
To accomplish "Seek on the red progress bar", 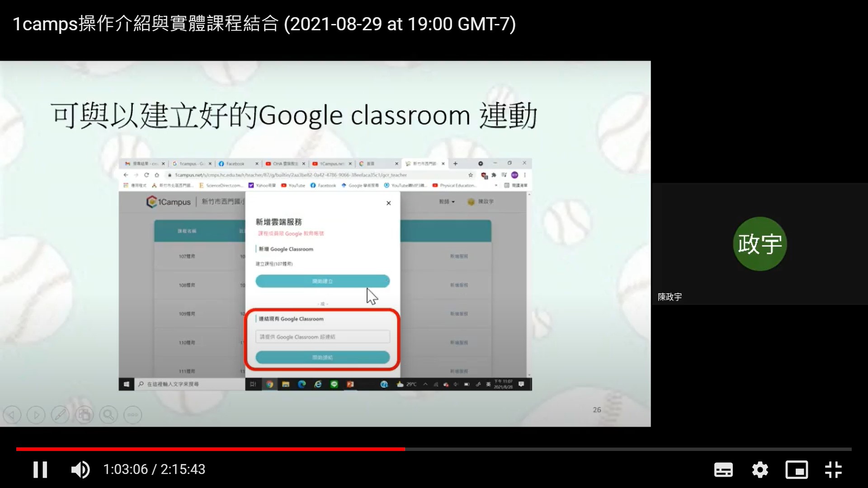I will click(x=210, y=449).
